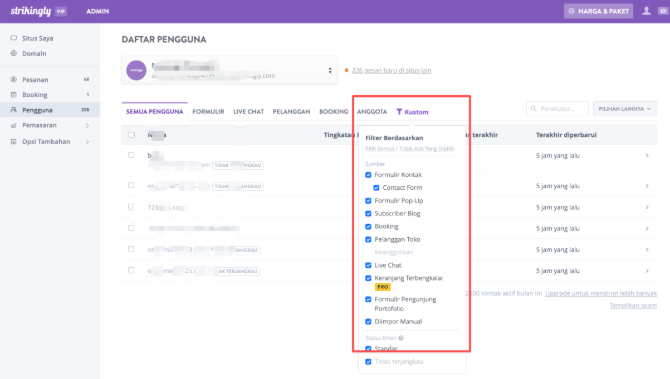Open ADMIN in top bar

tap(97, 11)
